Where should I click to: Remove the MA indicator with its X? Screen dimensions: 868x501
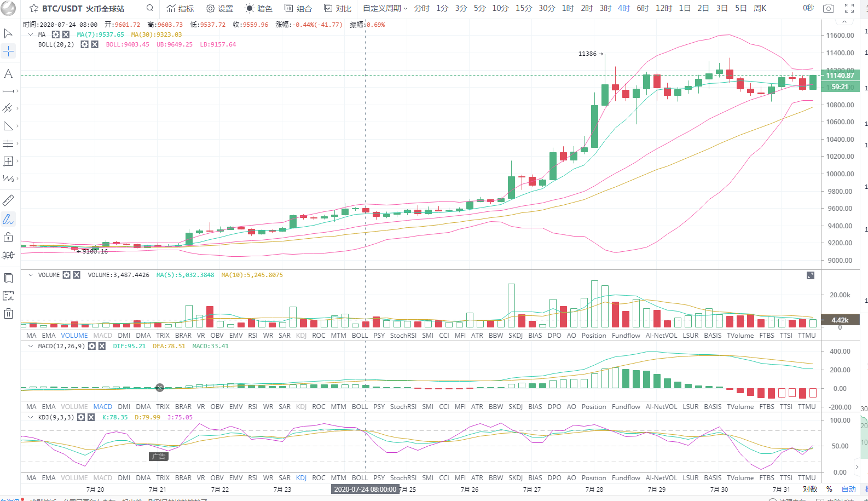66,34
